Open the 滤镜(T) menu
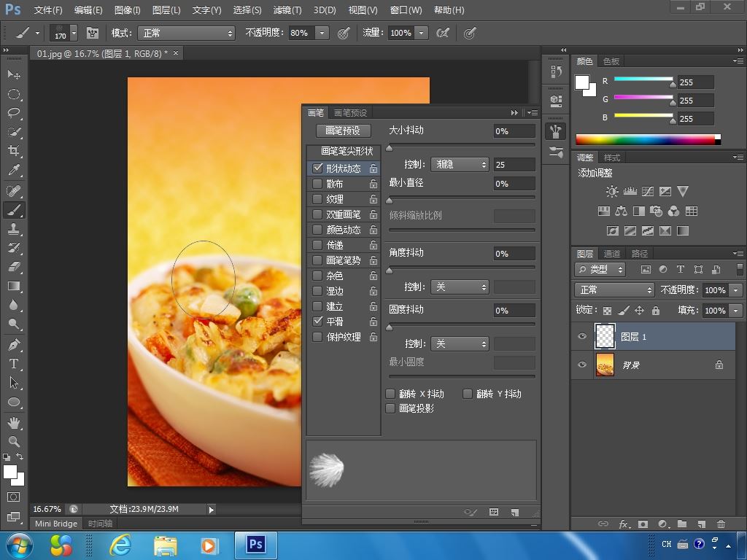The width and height of the screenshot is (747, 560). [287, 10]
